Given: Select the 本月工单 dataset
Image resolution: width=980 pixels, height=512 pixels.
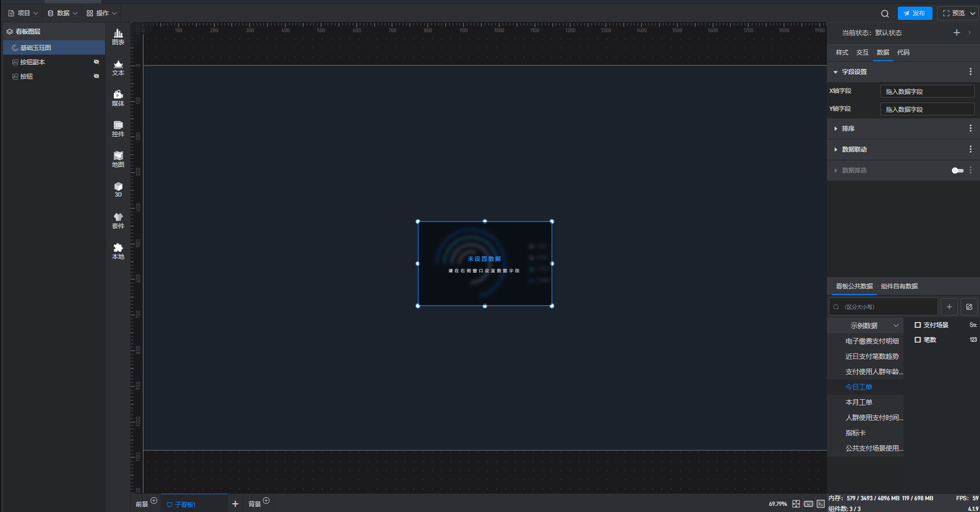Looking at the screenshot, I should pos(859,402).
